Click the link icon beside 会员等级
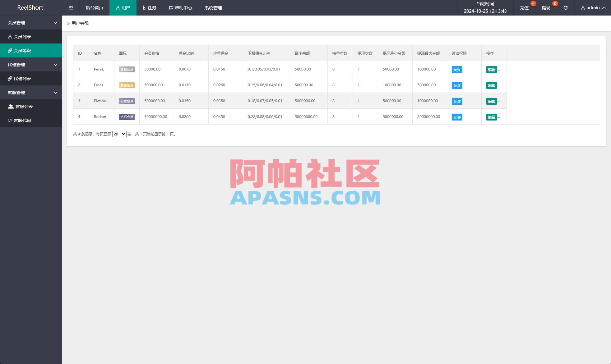This screenshot has height=364, width=611. tap(10, 50)
